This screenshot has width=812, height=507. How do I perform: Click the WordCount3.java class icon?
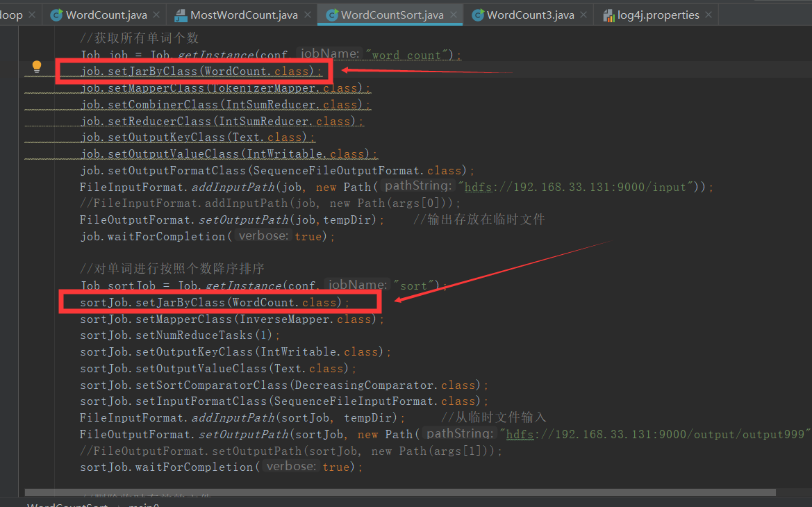click(x=478, y=15)
